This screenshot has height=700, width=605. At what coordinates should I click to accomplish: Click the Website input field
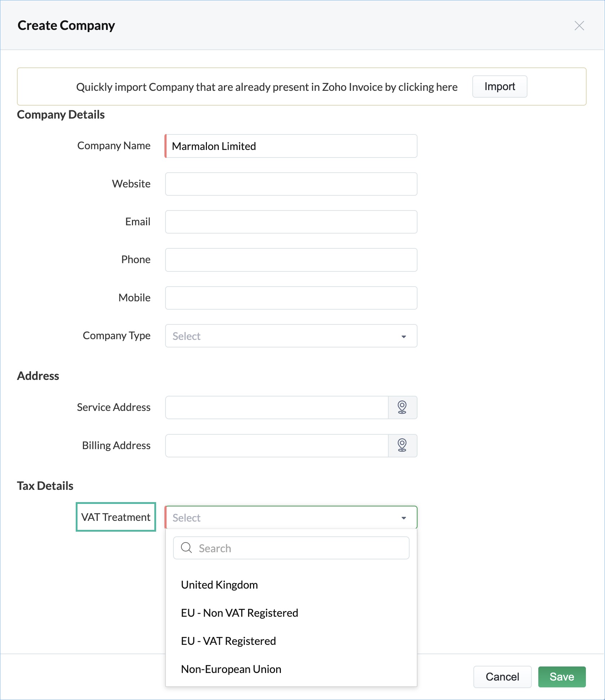[x=291, y=184]
